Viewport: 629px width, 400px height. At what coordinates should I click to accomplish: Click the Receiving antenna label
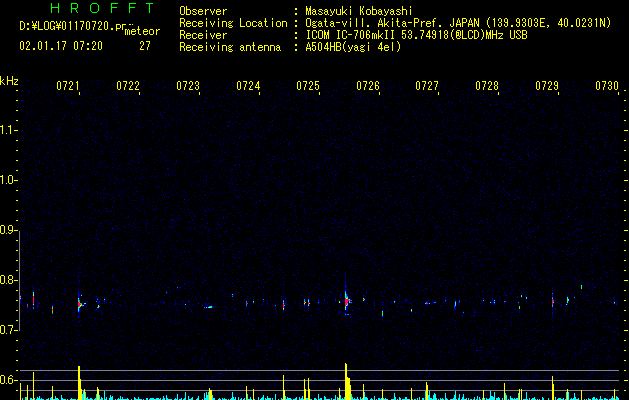[x=230, y=47]
